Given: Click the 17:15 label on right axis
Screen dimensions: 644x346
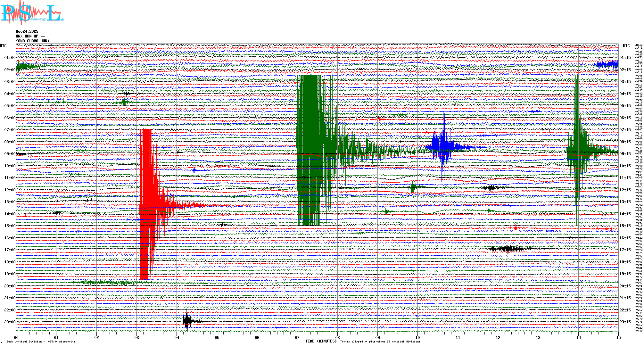Looking at the screenshot, I should click(625, 250).
